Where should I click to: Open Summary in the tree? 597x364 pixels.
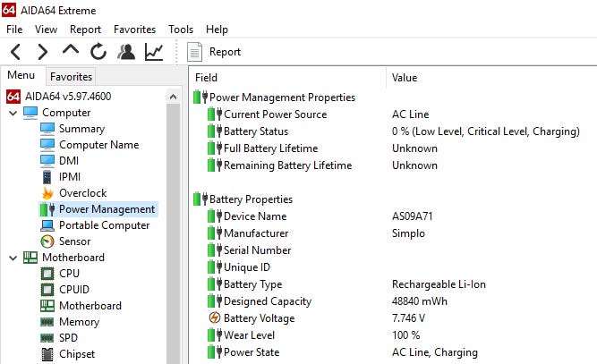coord(81,129)
